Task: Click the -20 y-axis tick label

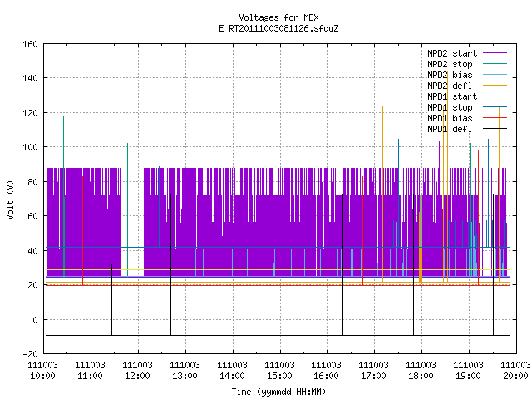Action: point(30,354)
